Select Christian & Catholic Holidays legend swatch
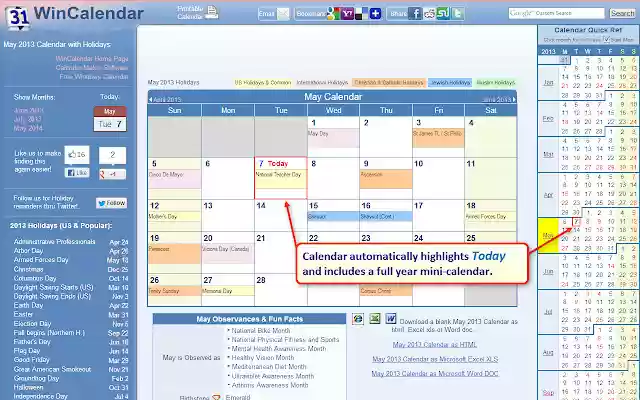Image resolution: width=640 pixels, height=400 pixels. (x=389, y=82)
